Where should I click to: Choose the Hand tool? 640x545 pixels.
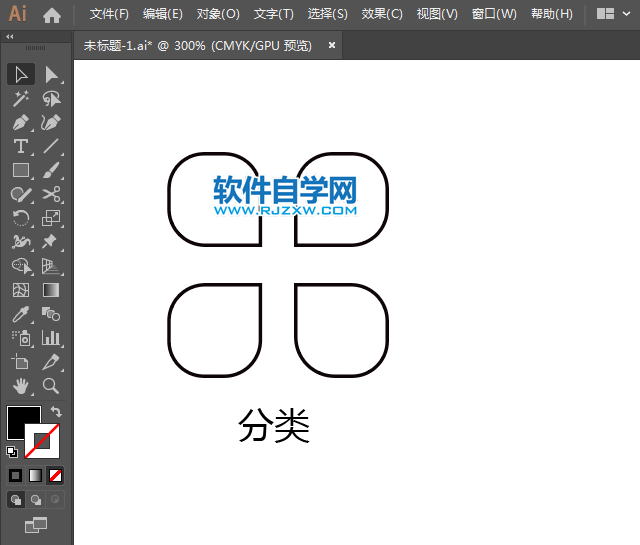point(20,386)
